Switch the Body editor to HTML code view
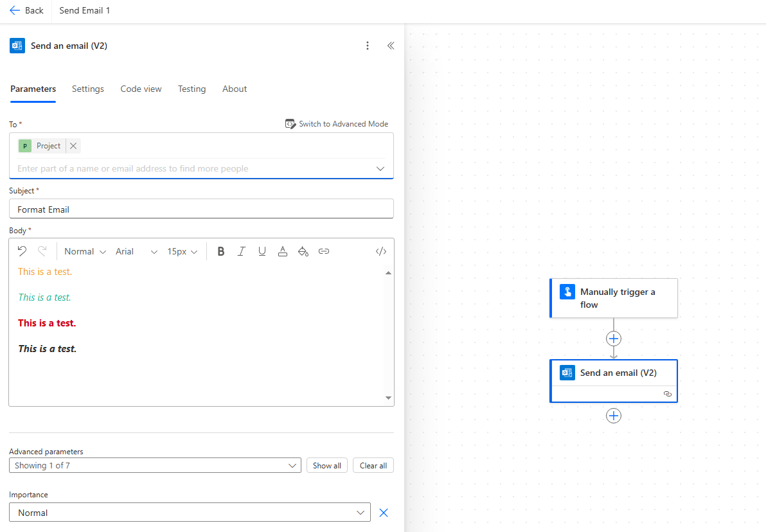The width and height of the screenshot is (766, 532). coord(380,251)
